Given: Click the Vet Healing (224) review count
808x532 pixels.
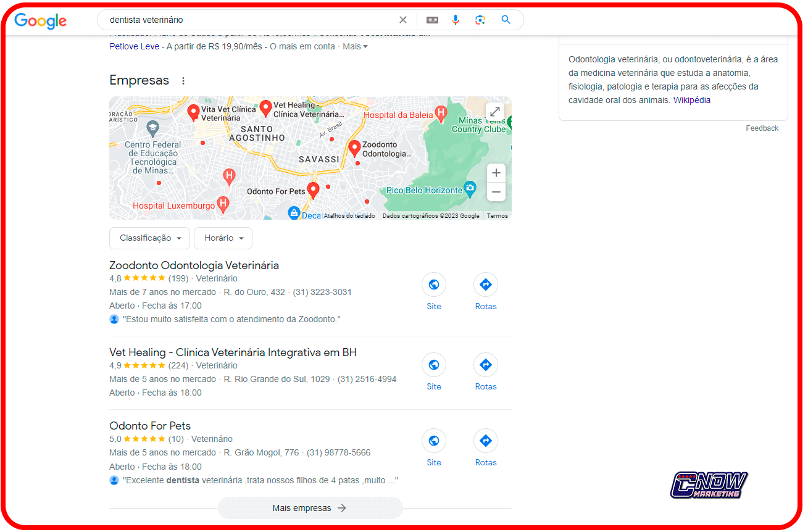Looking at the screenshot, I should pos(178,365).
